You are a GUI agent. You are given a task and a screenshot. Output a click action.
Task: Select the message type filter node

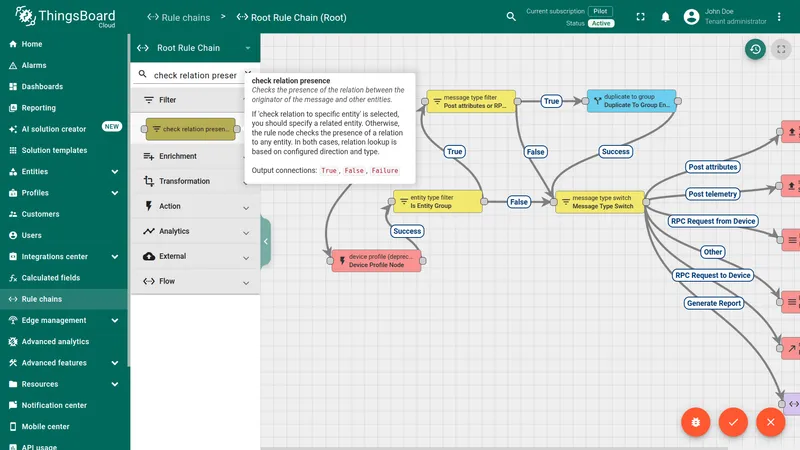[x=471, y=101]
